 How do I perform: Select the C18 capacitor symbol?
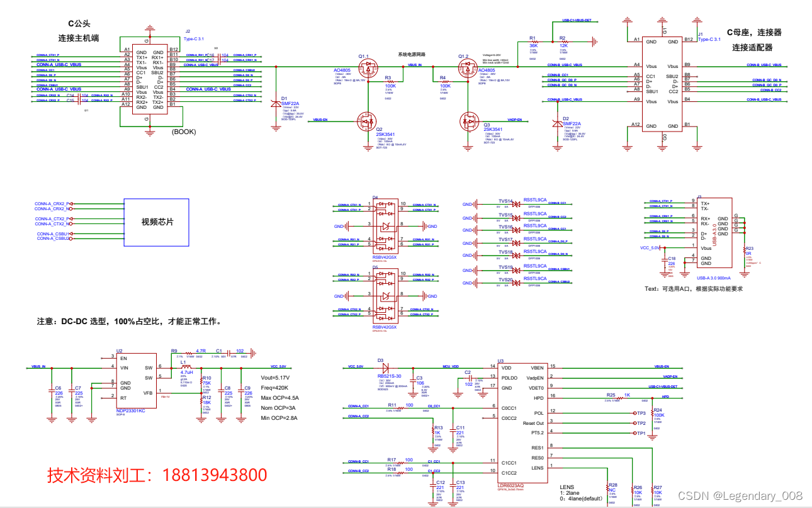click(x=663, y=261)
